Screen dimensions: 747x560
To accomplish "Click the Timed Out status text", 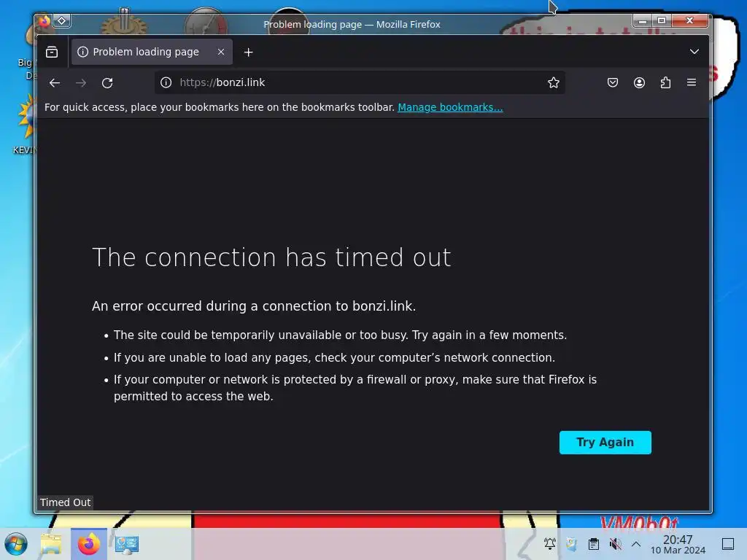I will pos(65,502).
